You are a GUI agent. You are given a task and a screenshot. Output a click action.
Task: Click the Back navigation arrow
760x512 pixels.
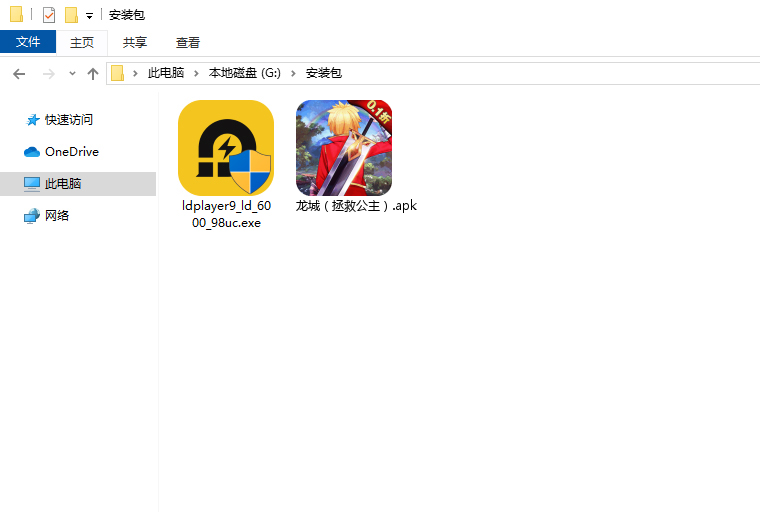tap(19, 73)
